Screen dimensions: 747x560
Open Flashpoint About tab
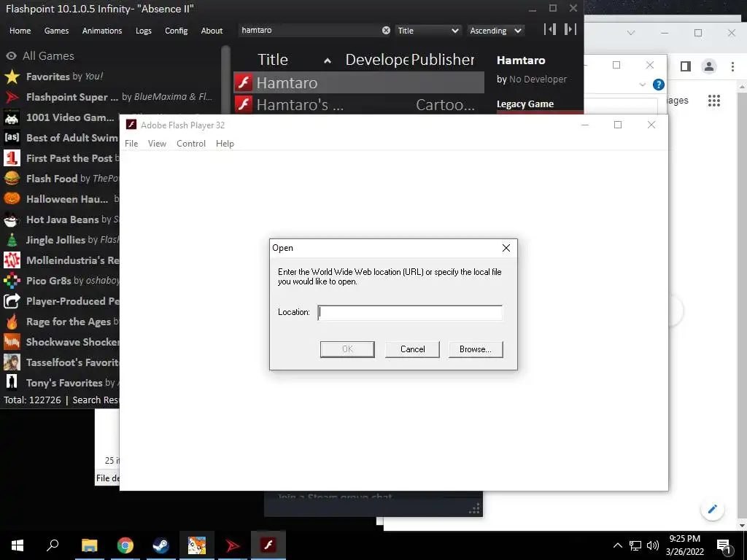[212, 31]
